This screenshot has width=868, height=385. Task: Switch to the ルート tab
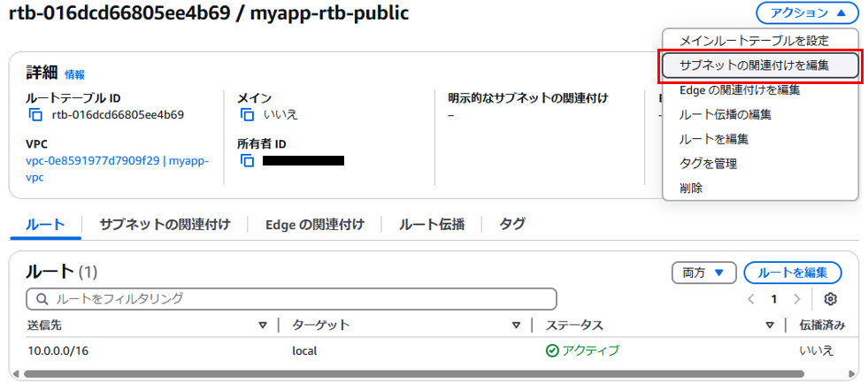(x=45, y=224)
